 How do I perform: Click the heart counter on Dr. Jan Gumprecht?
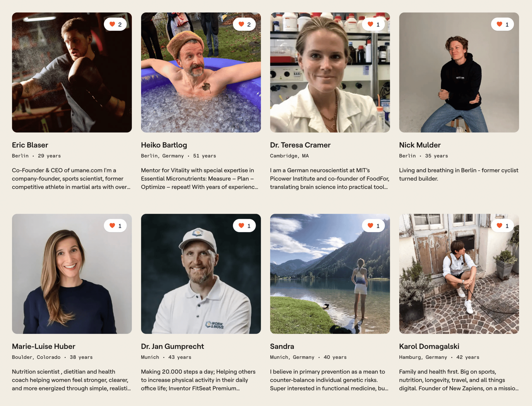[x=244, y=226]
